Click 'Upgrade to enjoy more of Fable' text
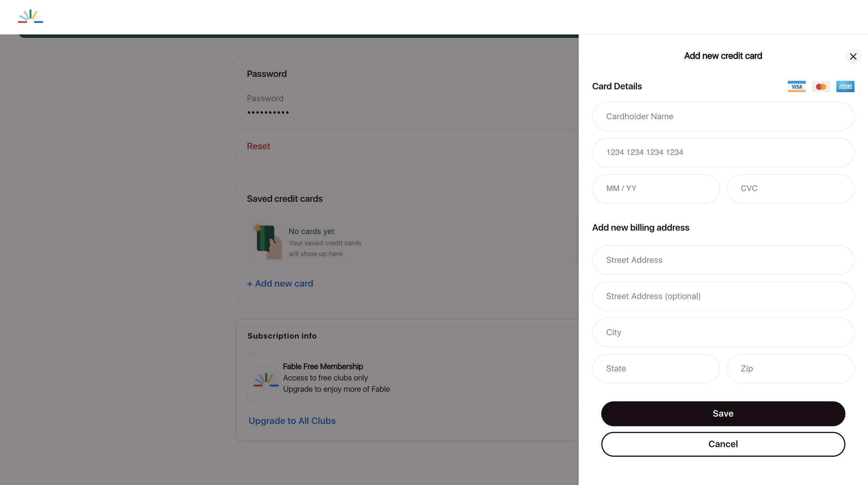Viewport: 868px width, 485px height. point(336,389)
